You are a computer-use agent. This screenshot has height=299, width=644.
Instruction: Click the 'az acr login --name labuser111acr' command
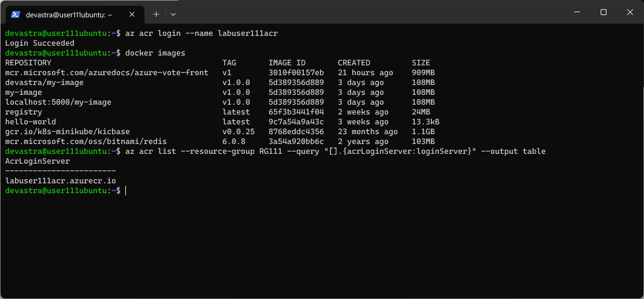coord(201,34)
